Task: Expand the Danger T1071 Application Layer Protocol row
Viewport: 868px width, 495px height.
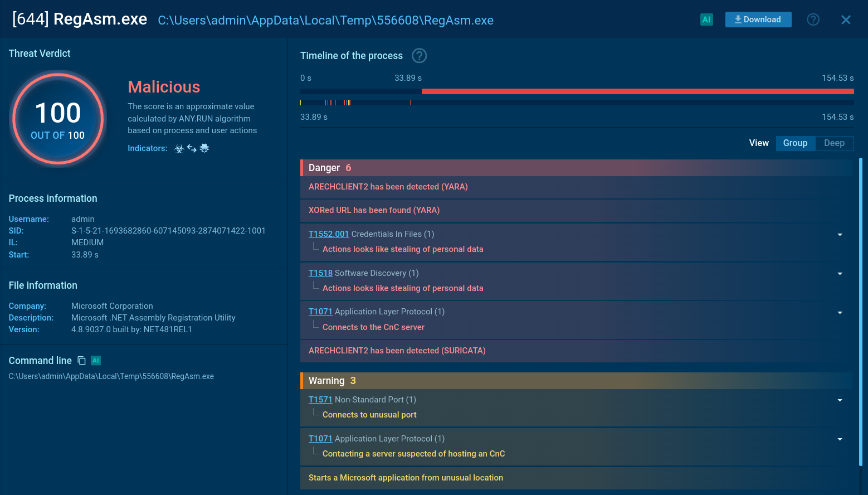Action: point(840,313)
